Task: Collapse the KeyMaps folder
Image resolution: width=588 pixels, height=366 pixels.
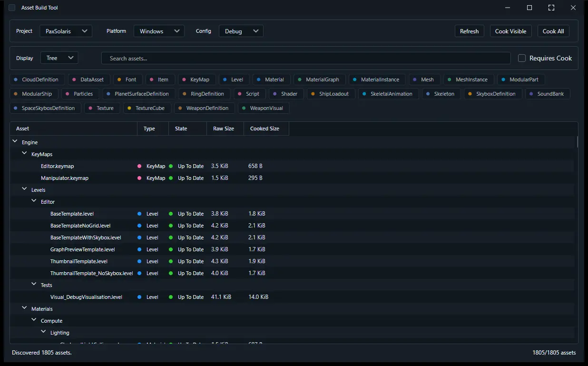Action: (x=25, y=154)
